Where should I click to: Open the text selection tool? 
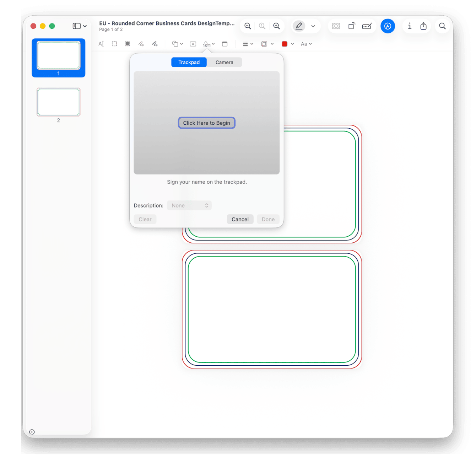(101, 43)
